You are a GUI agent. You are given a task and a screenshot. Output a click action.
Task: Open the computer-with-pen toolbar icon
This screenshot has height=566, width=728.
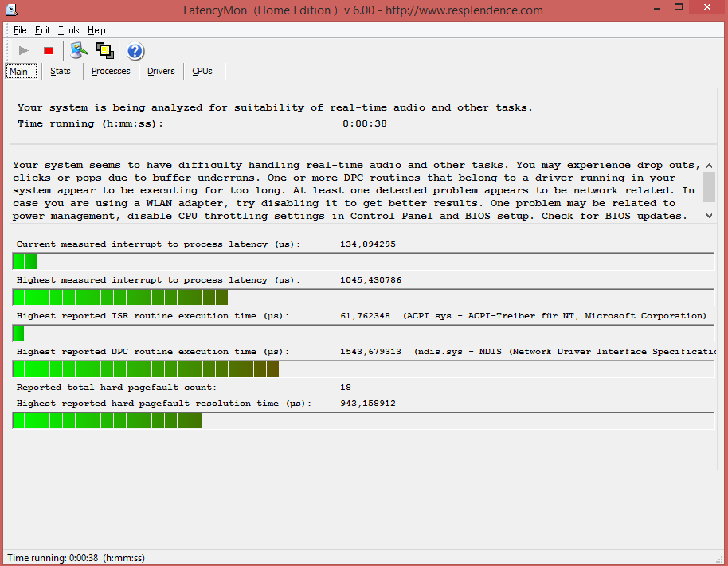(x=79, y=51)
